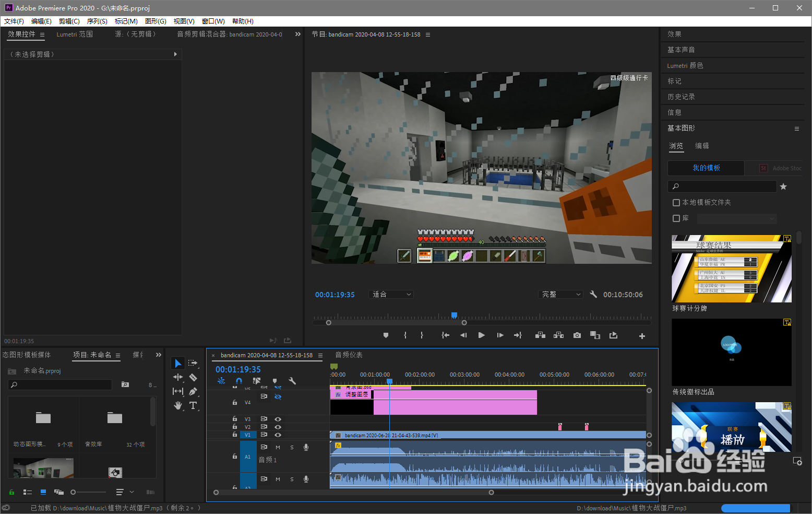This screenshot has height=514, width=812.
Task: Select the Ripple Edit tool
Action: click(x=178, y=377)
